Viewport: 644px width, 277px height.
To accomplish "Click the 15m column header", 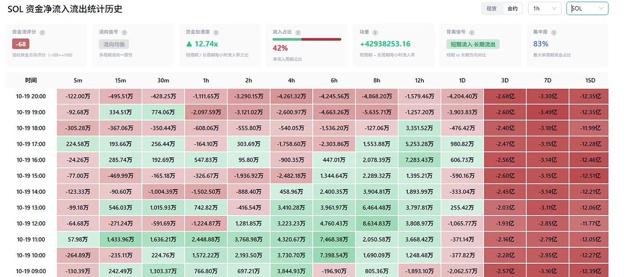I will (x=121, y=80).
